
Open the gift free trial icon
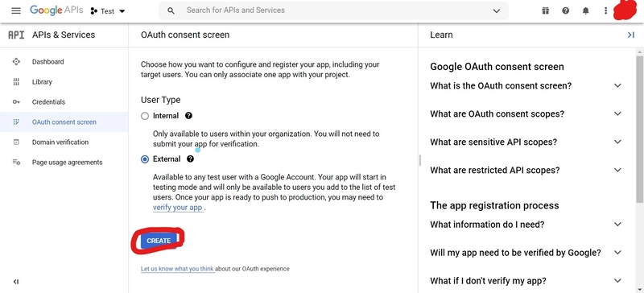coord(546,11)
